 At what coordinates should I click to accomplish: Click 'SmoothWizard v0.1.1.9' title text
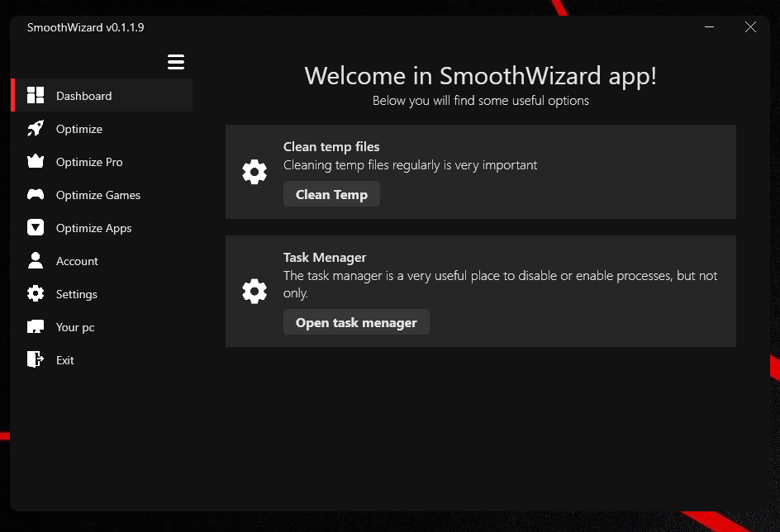point(86,27)
